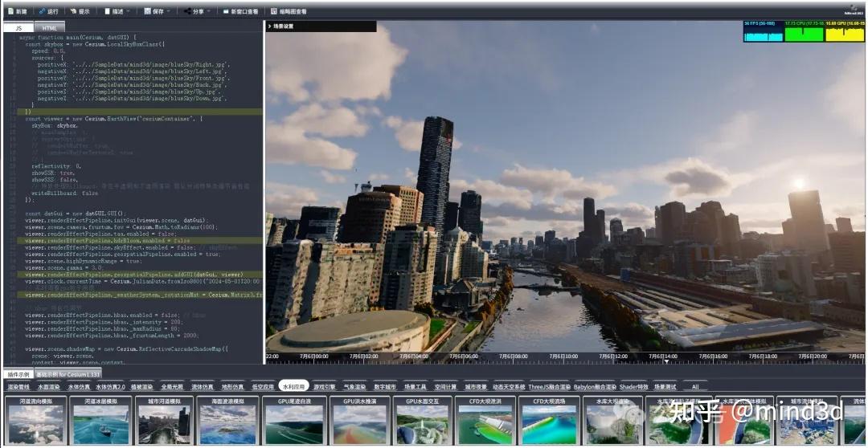Open the 保存 (Save) dropdown
Screen dimensions: 868x448
pos(158,12)
